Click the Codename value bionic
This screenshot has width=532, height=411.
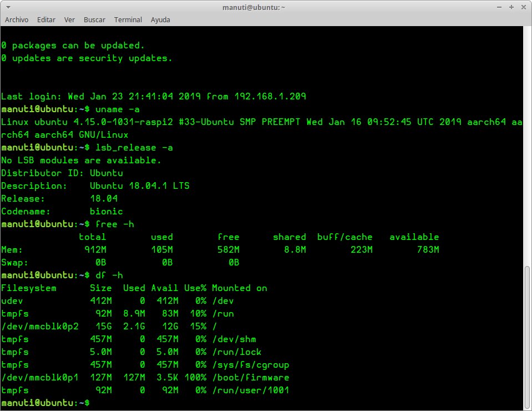[x=106, y=211]
